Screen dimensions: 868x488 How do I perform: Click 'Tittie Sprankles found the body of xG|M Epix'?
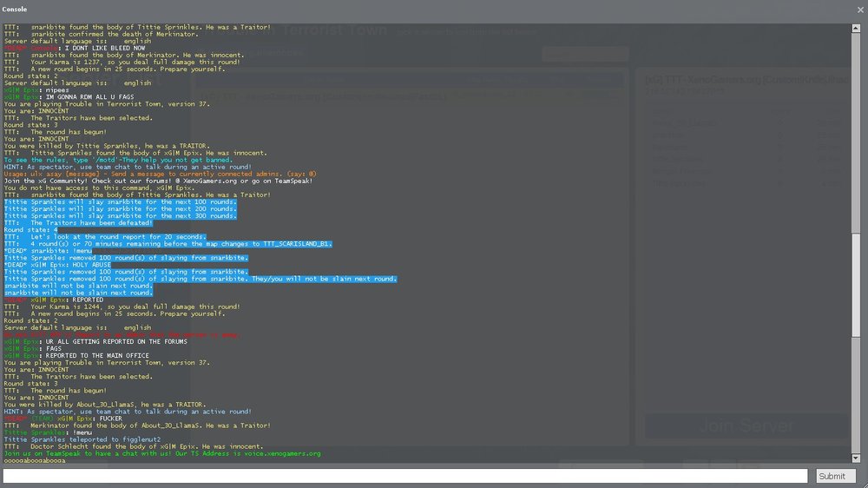point(135,154)
